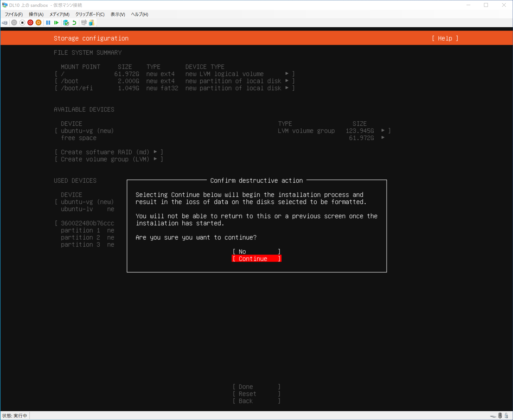Open the Help link in header

(x=445, y=38)
